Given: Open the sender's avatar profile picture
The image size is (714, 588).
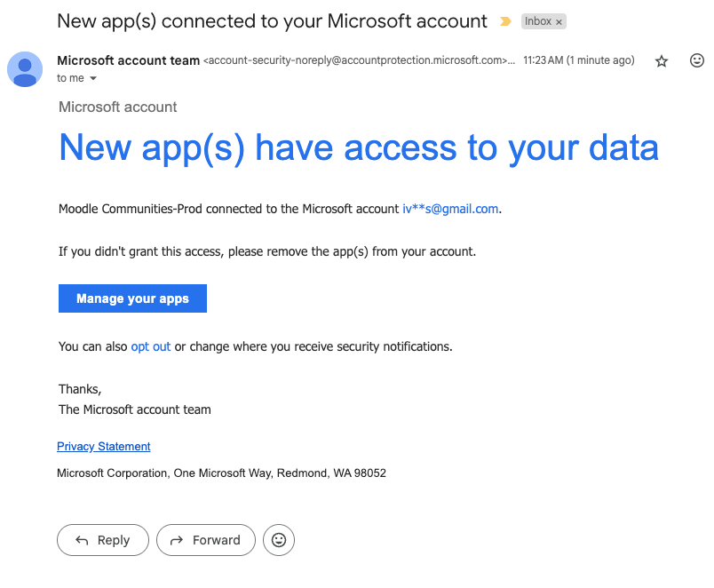Looking at the screenshot, I should click(x=25, y=68).
